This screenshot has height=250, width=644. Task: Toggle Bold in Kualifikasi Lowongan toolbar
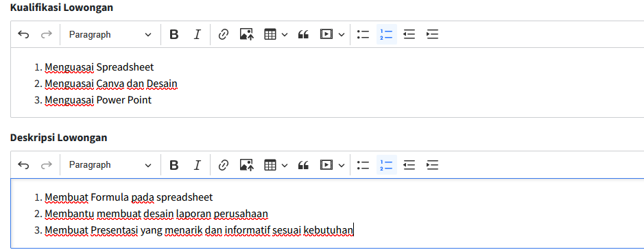[174, 34]
